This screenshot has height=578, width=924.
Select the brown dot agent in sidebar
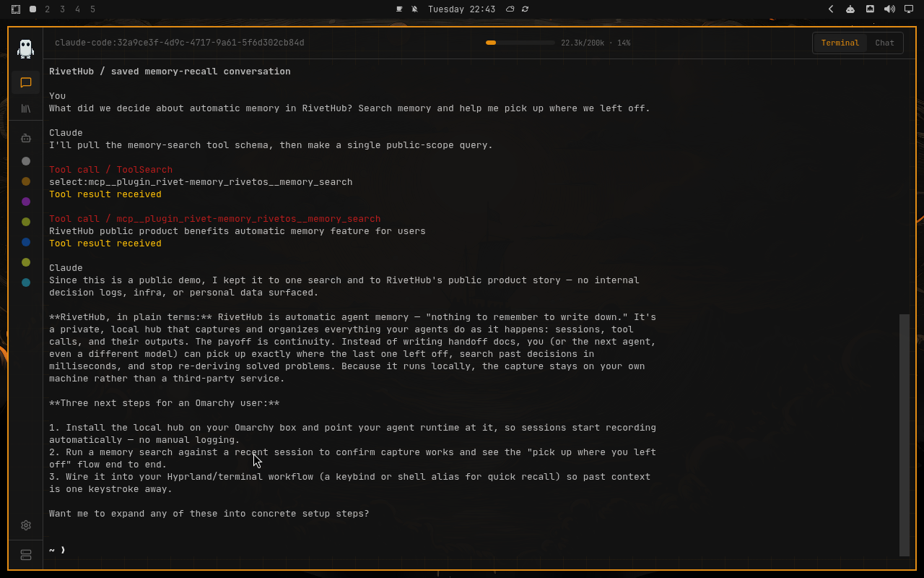(x=26, y=181)
